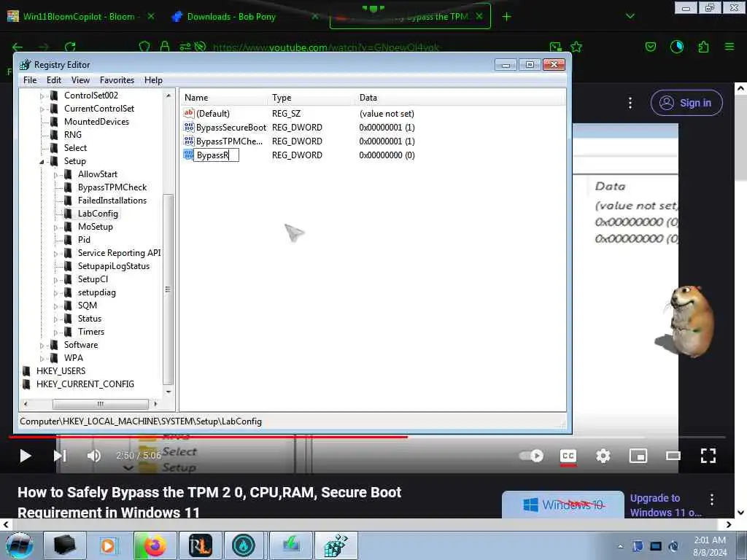This screenshot has width=747, height=560.
Task: Expand the Software key
Action: click(x=42, y=346)
